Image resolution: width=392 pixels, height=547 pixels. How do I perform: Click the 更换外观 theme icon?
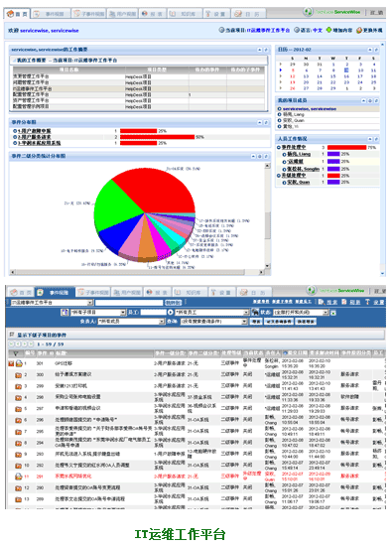coord(359,31)
